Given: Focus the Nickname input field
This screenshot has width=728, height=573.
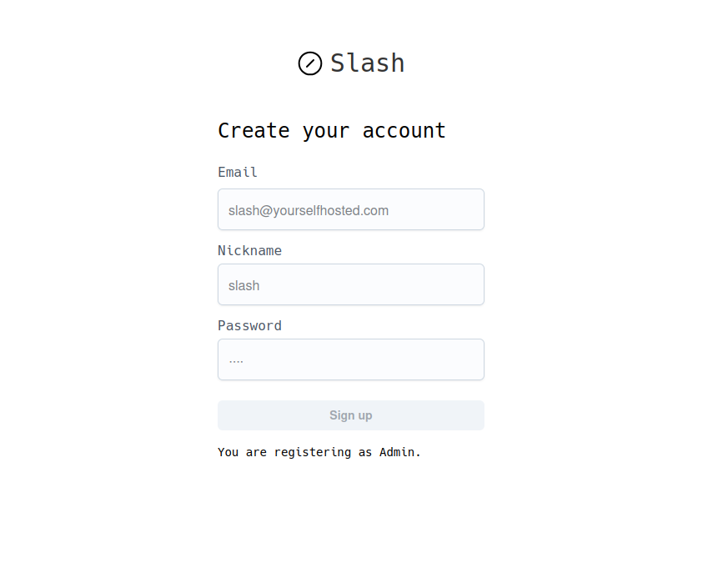Looking at the screenshot, I should (350, 284).
